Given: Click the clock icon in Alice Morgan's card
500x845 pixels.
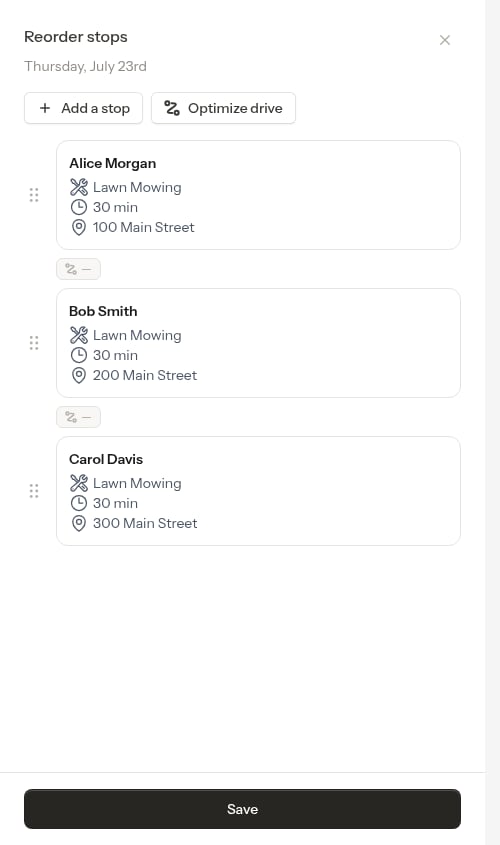Looking at the screenshot, I should (79, 207).
